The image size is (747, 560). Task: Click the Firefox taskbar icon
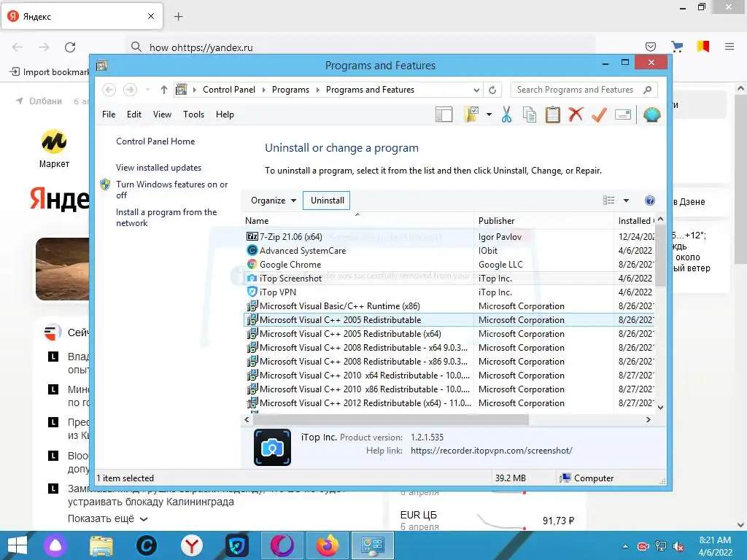328,545
